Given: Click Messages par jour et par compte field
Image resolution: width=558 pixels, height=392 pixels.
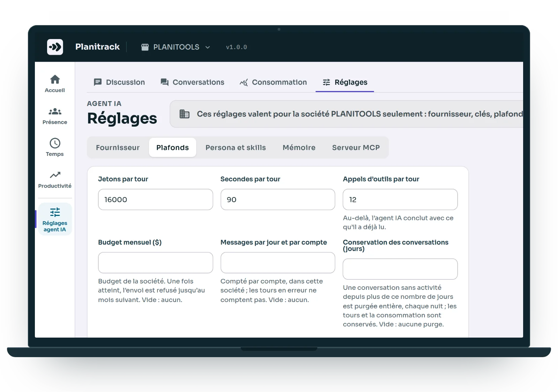Looking at the screenshot, I should pyautogui.click(x=278, y=263).
